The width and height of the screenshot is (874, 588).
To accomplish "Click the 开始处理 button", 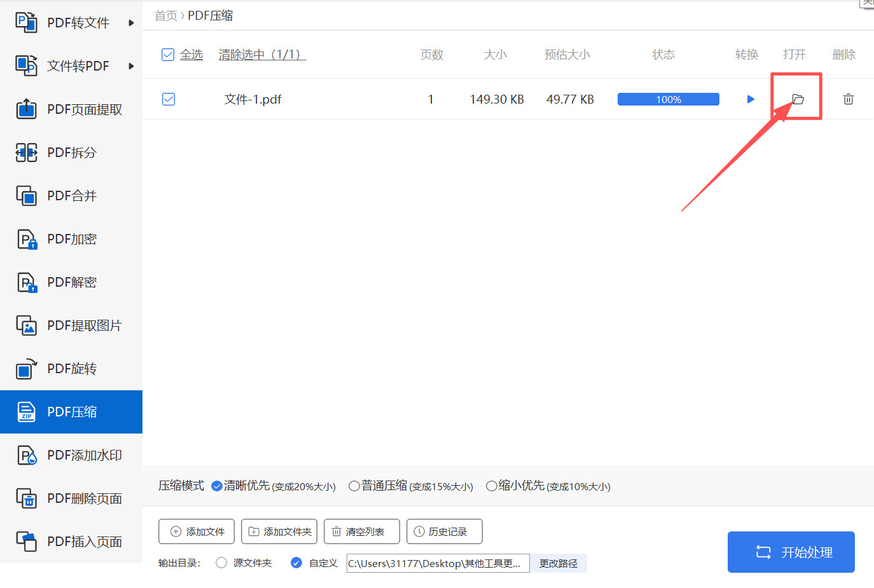I will 791,552.
